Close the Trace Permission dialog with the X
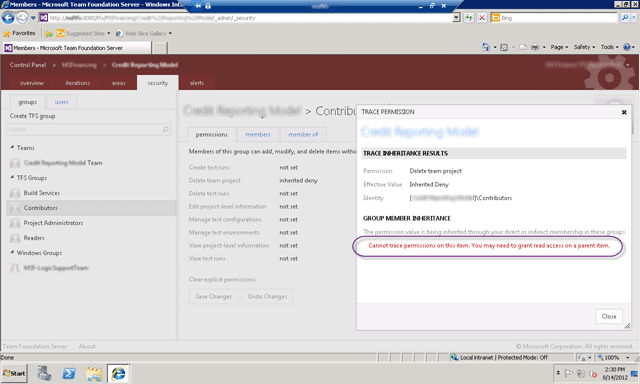Screen dimensions: 640x384 coord(624,112)
